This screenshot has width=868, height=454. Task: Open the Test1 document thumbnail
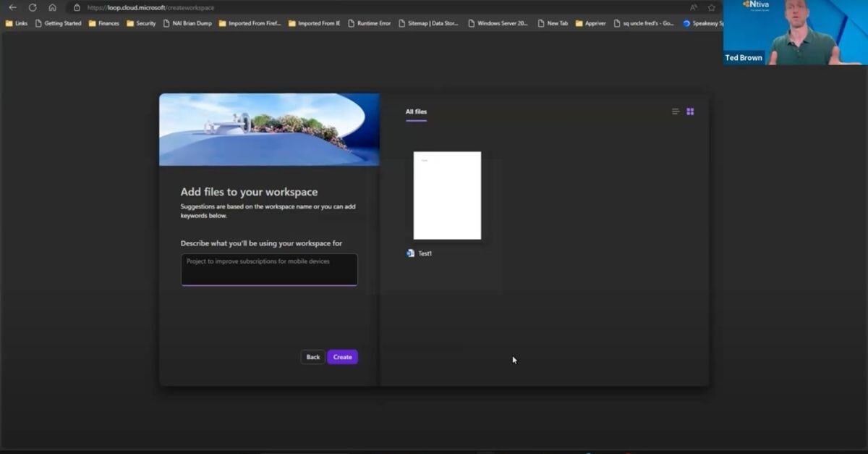coord(446,195)
